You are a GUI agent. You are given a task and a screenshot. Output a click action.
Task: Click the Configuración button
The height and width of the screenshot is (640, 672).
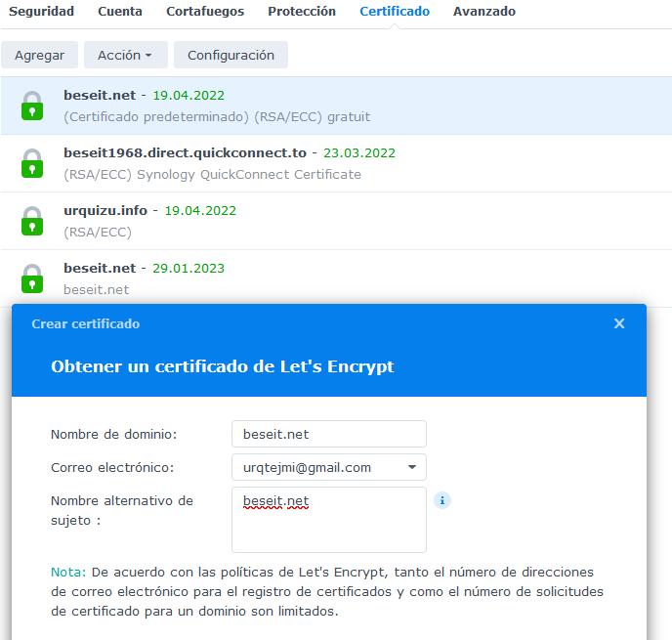coord(231,56)
